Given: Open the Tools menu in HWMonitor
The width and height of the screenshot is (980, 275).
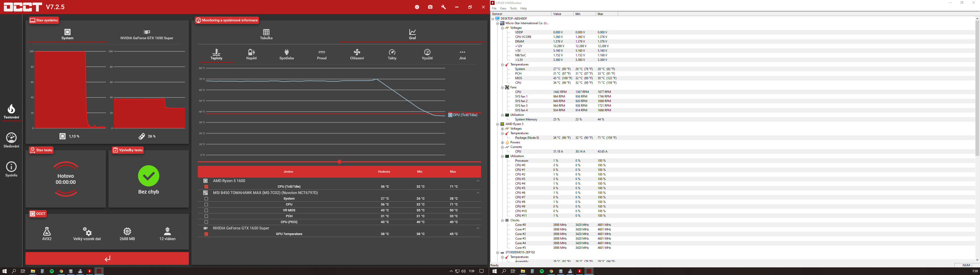Looking at the screenshot, I should tap(513, 8).
